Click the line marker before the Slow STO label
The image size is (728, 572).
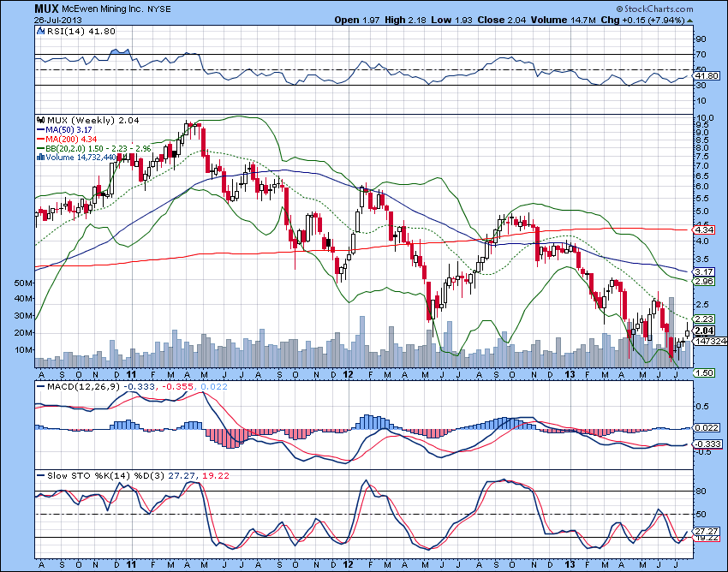click(41, 475)
